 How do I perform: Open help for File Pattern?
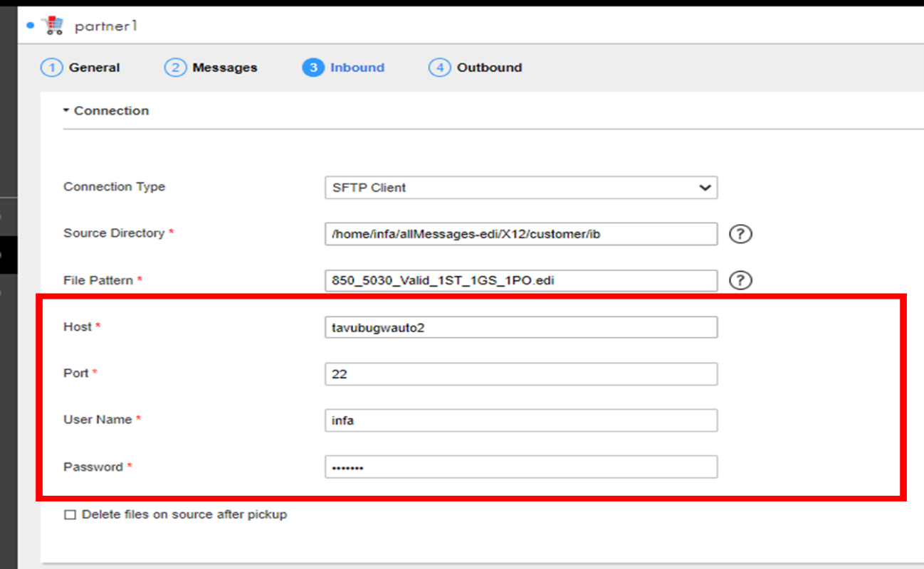[740, 281]
